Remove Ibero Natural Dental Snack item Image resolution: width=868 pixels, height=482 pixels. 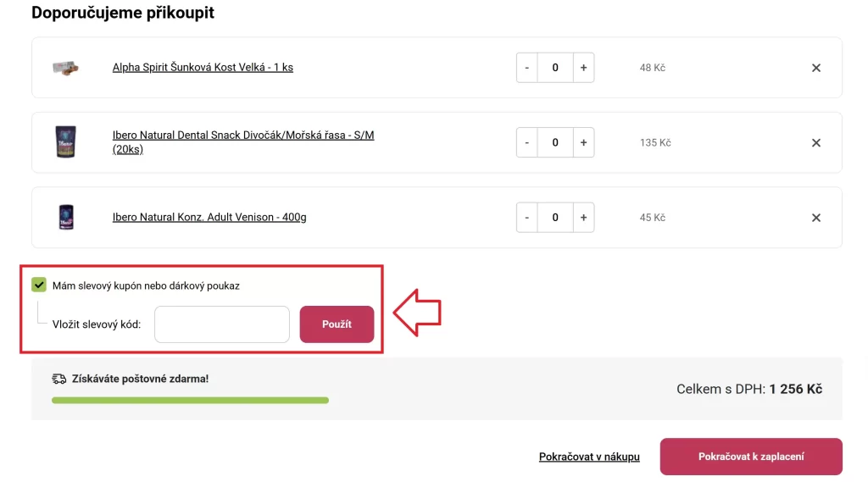816,143
